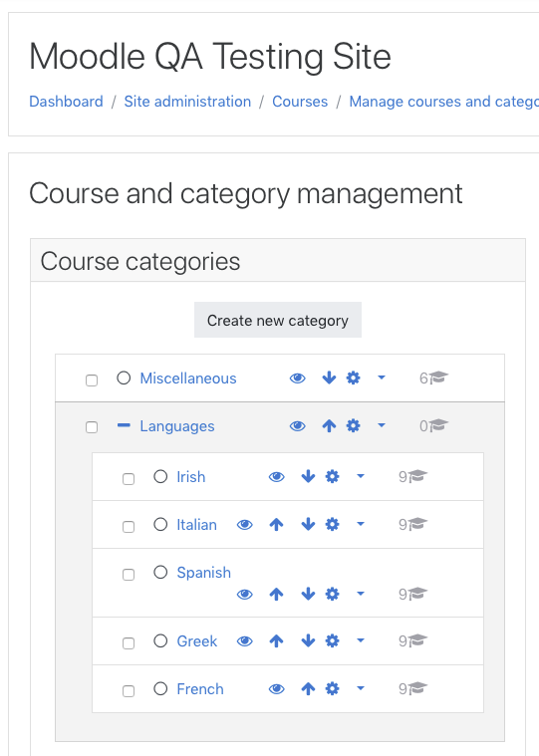Viewport: 539px width, 756px height.
Task: Toggle visibility of Irish category
Action: tap(277, 477)
